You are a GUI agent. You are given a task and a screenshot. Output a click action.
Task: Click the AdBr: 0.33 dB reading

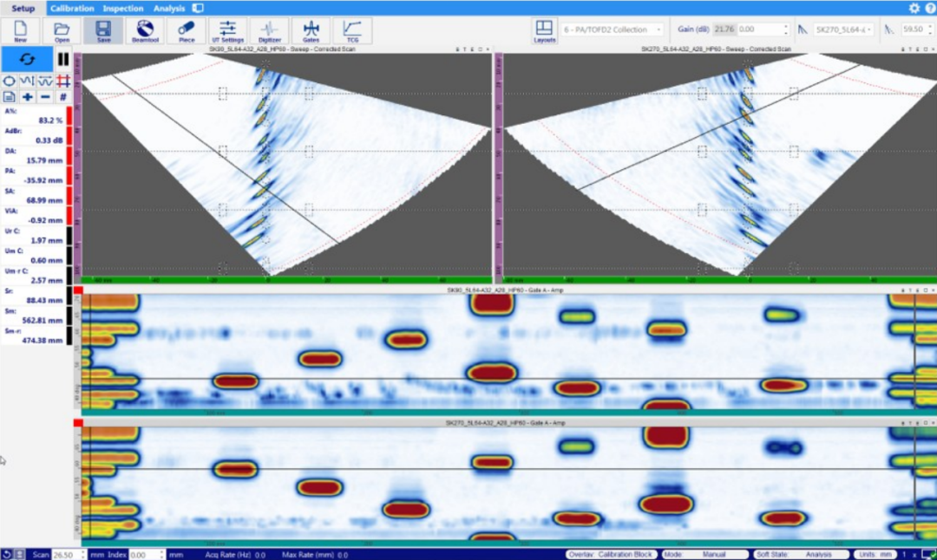tap(34, 135)
